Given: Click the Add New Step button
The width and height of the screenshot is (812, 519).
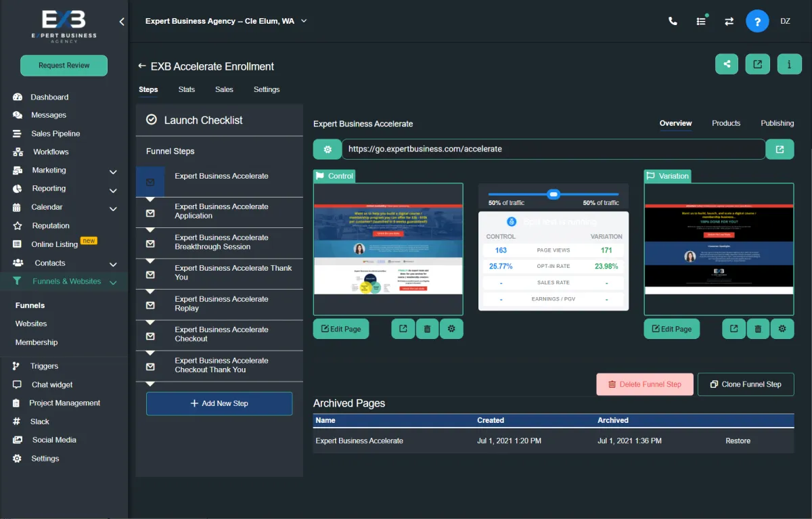Looking at the screenshot, I should [219, 403].
